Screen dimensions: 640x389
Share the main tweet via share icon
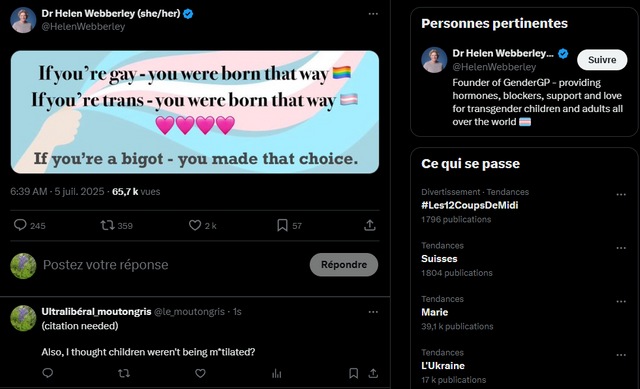[370, 225]
